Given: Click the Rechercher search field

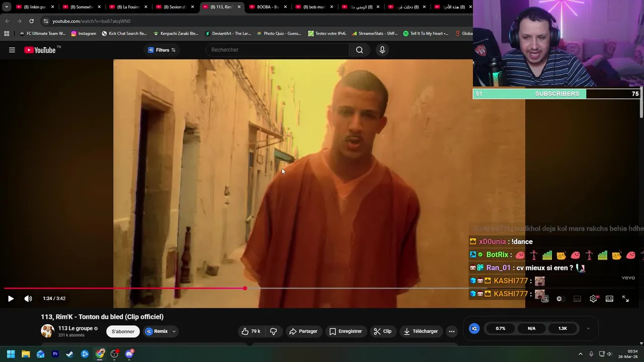Looking at the screenshot, I should (277, 50).
